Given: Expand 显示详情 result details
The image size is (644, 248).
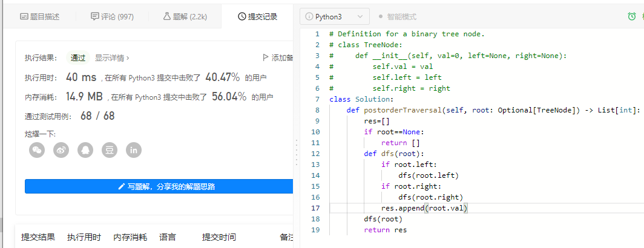Looking at the screenshot, I should 112,58.
